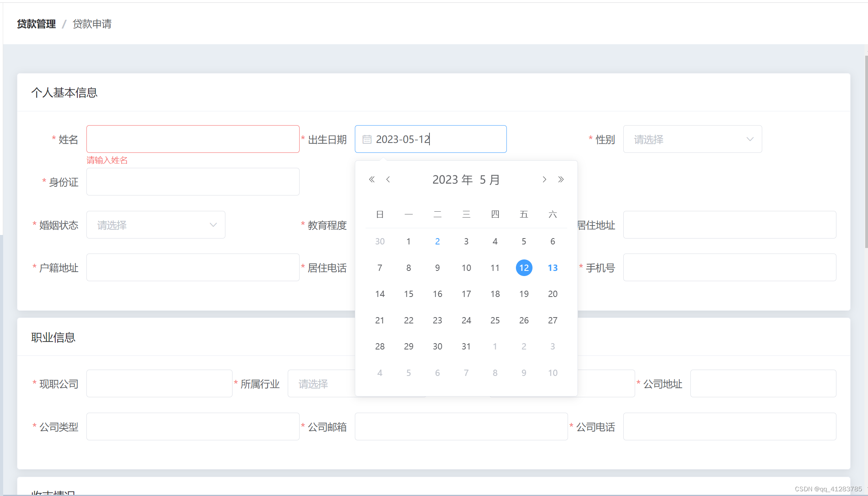Go to previous year in calendar
Image resolution: width=868 pixels, height=496 pixels.
coord(371,180)
